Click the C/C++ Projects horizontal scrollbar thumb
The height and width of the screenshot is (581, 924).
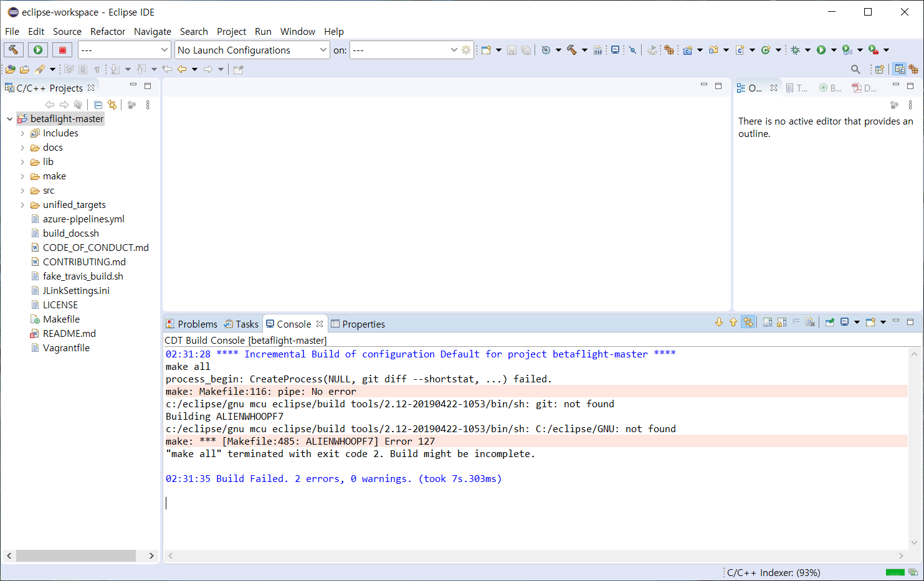[x=76, y=555]
